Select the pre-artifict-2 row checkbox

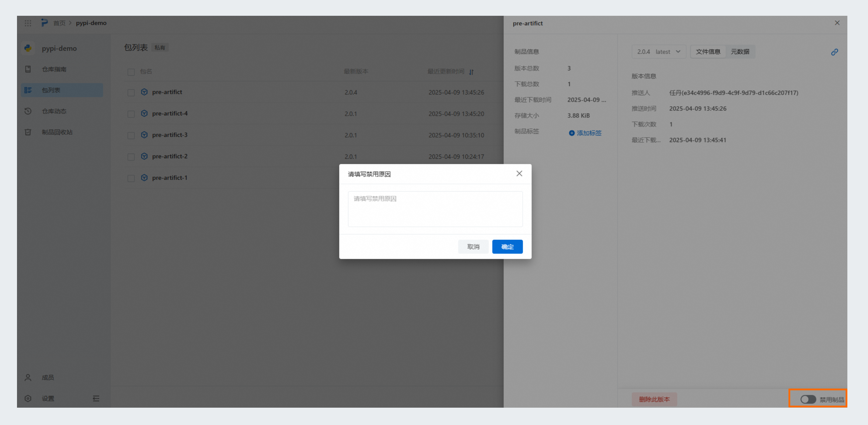(131, 157)
